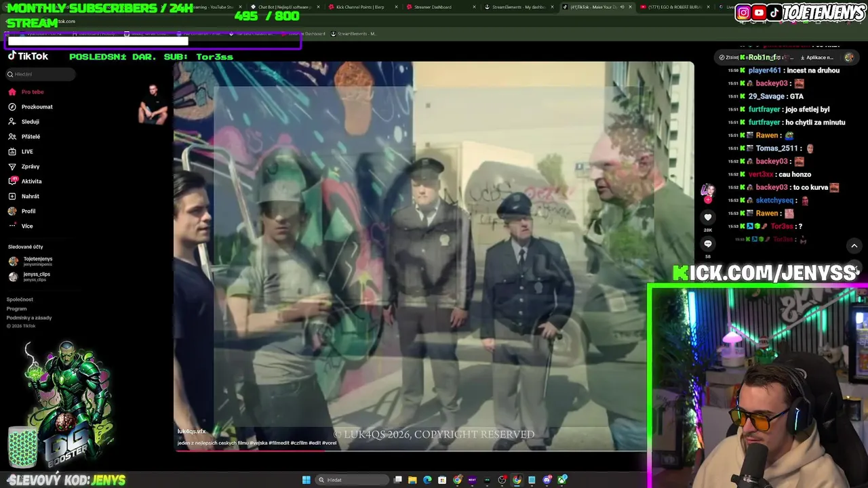Open profile avatar in top-right corner

[849, 58]
